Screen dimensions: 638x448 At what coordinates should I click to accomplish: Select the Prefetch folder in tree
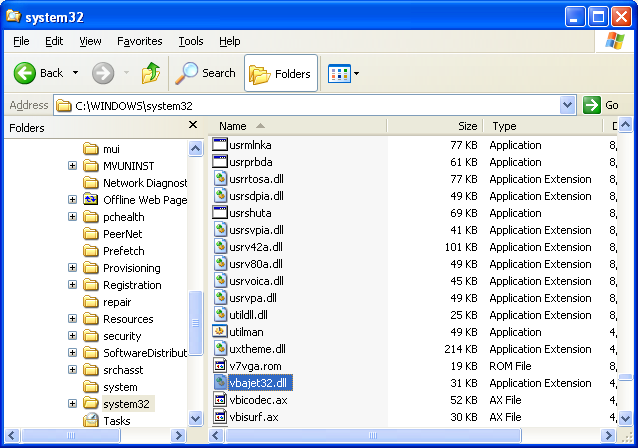[x=114, y=251]
